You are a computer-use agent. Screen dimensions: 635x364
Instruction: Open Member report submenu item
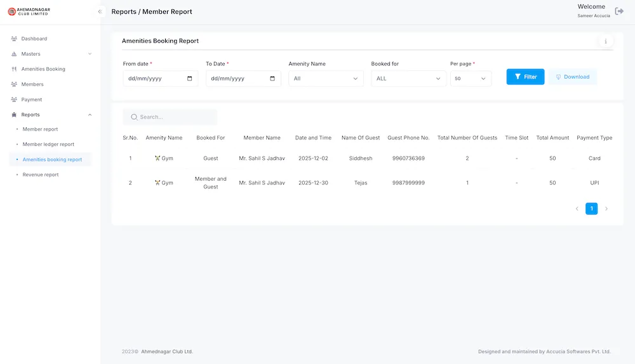(40, 129)
